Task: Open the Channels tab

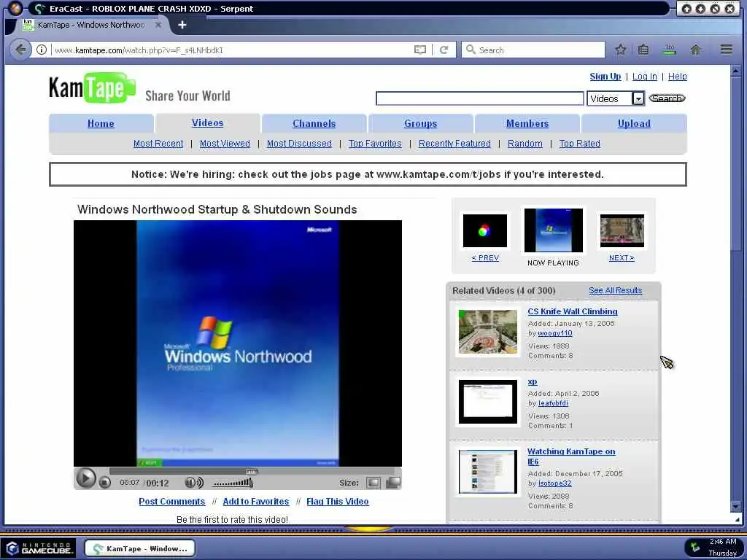Action: (314, 123)
